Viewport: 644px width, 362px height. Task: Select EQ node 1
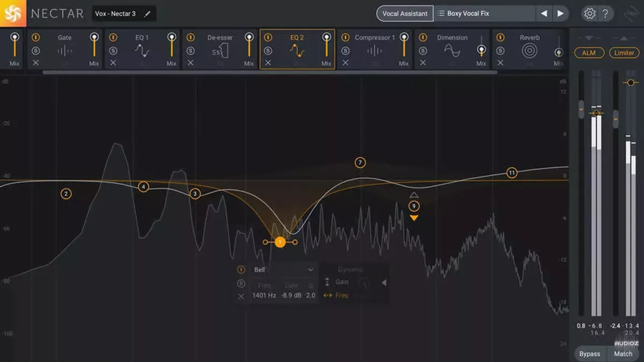(x=280, y=242)
